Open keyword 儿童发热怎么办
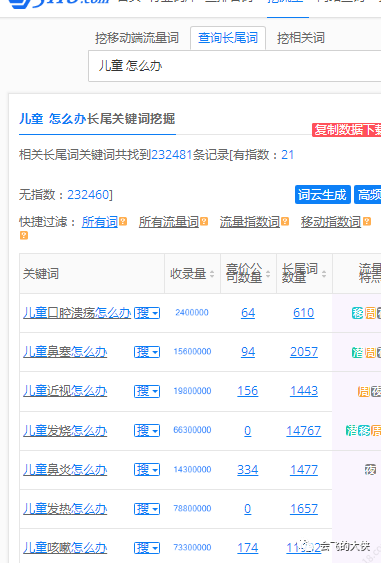 tap(65, 509)
